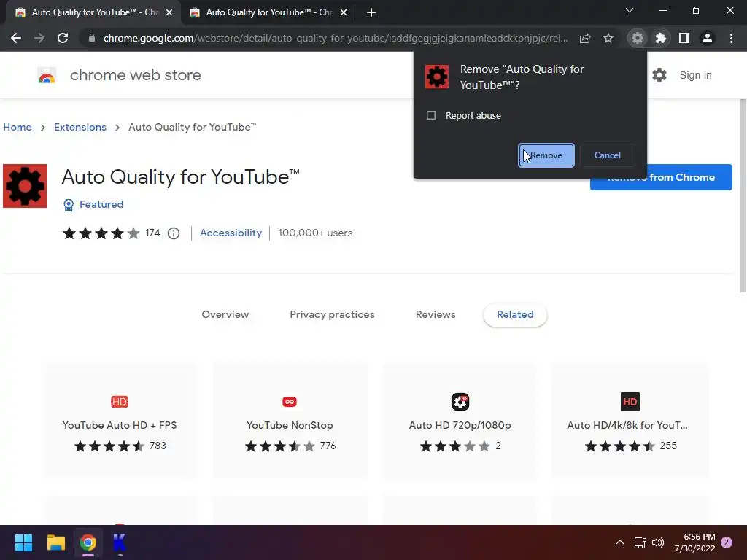Image resolution: width=747 pixels, height=560 pixels.
Task: Toggle the Chrome side panel icon
Action: pos(684,38)
